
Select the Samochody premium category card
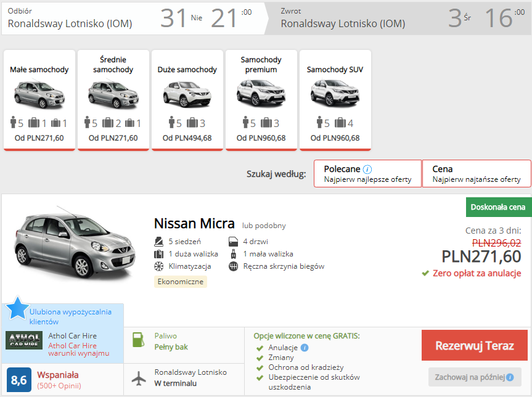[x=261, y=100]
